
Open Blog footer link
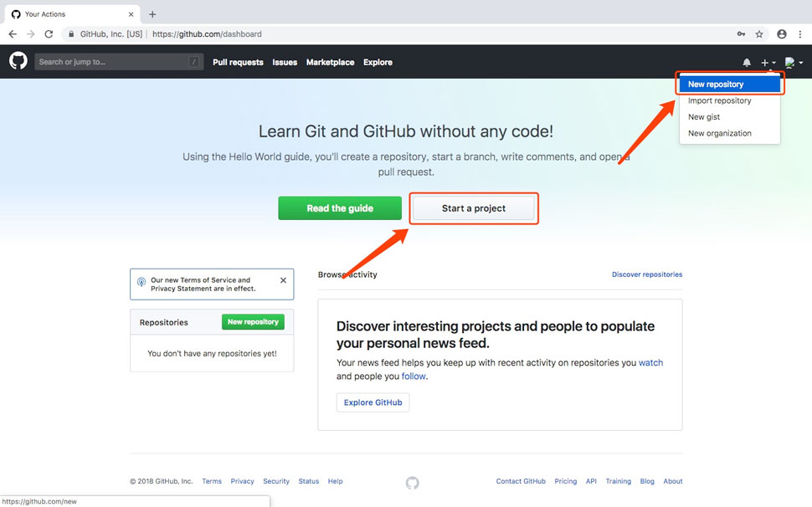[647, 481]
